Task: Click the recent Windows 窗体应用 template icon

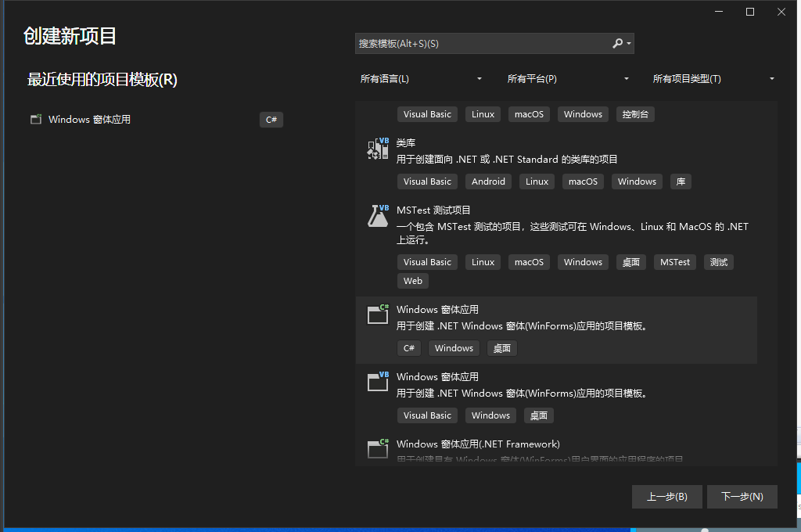Action: 36,119
